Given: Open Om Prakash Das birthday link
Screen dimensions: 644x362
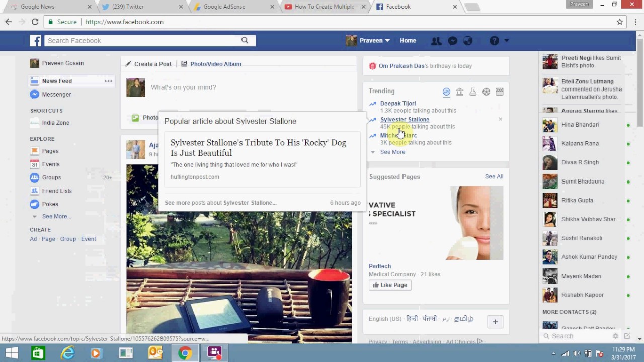Looking at the screenshot, I should pyautogui.click(x=401, y=66).
